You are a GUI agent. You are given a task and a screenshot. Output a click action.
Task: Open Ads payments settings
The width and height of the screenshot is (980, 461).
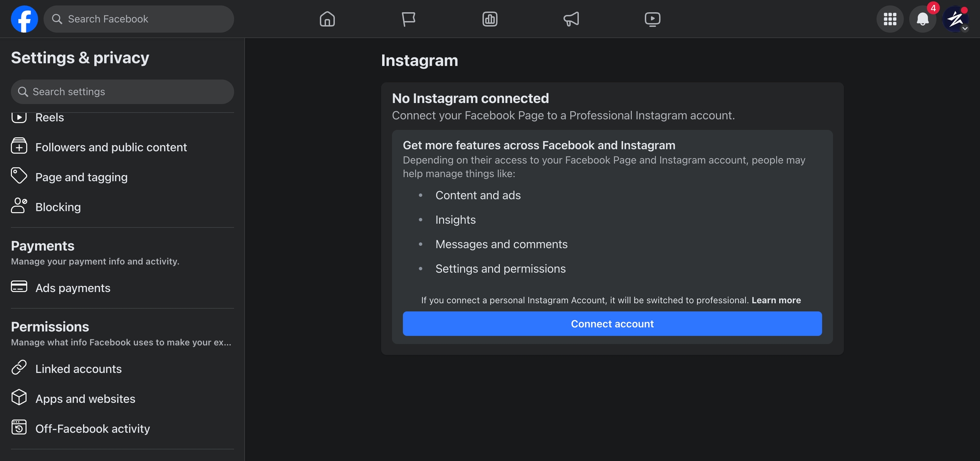point(73,288)
